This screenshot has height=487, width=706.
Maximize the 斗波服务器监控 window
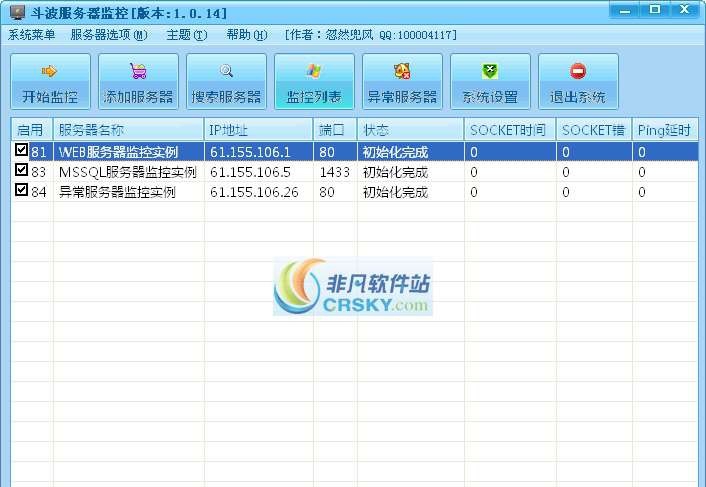pos(655,10)
